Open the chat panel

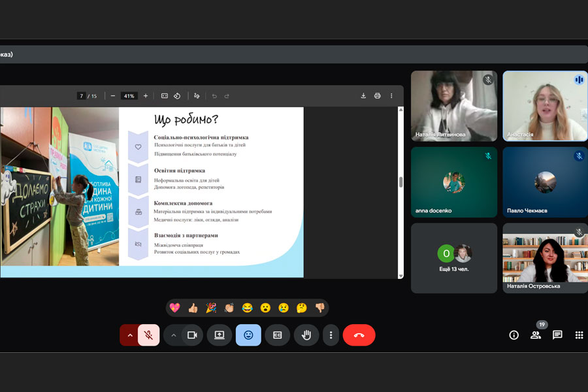(x=557, y=335)
